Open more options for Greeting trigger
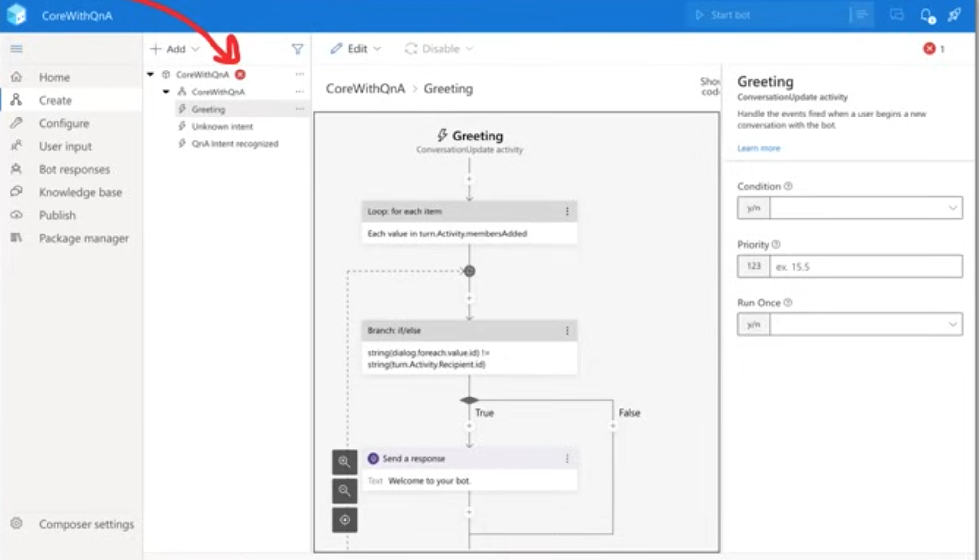This screenshot has width=979, height=560. click(300, 109)
